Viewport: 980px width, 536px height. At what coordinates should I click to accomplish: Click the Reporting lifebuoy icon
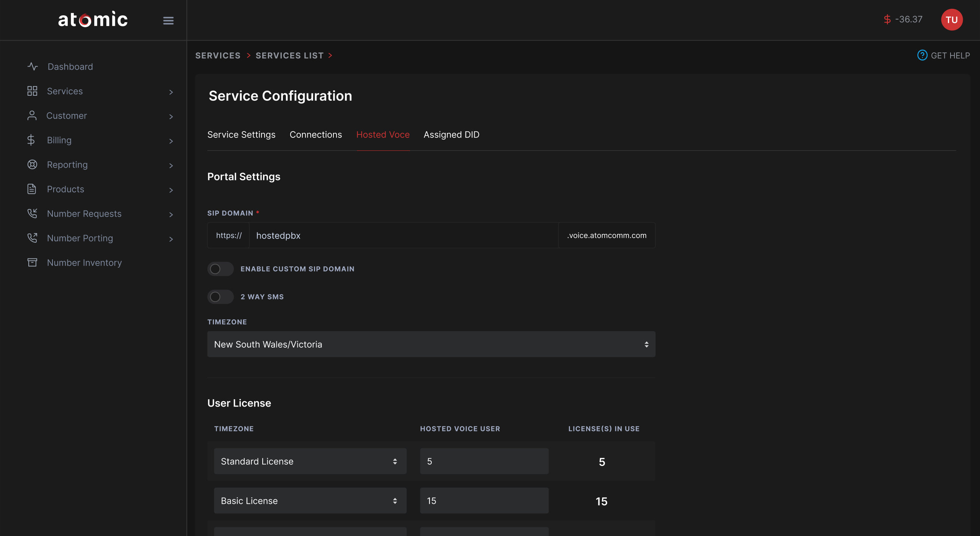point(32,165)
